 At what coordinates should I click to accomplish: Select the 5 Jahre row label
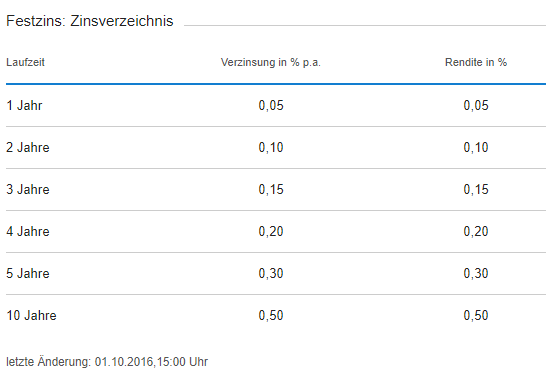tap(28, 273)
